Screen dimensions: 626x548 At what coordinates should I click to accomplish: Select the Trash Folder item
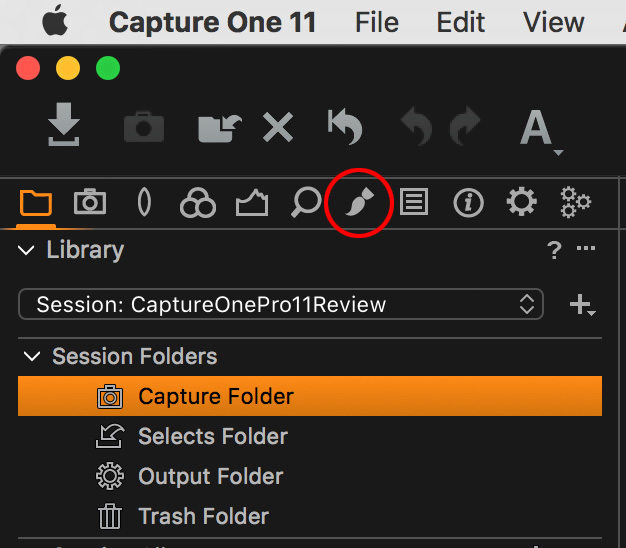pos(203,516)
